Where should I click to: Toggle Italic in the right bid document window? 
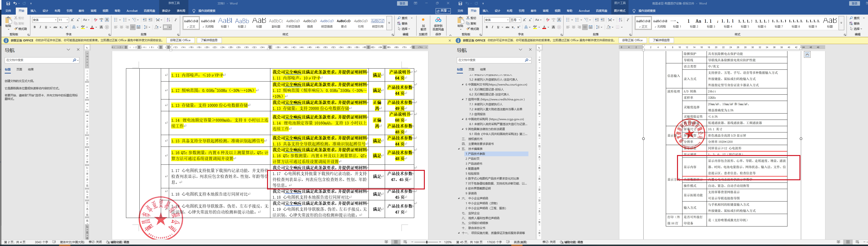click(x=493, y=27)
